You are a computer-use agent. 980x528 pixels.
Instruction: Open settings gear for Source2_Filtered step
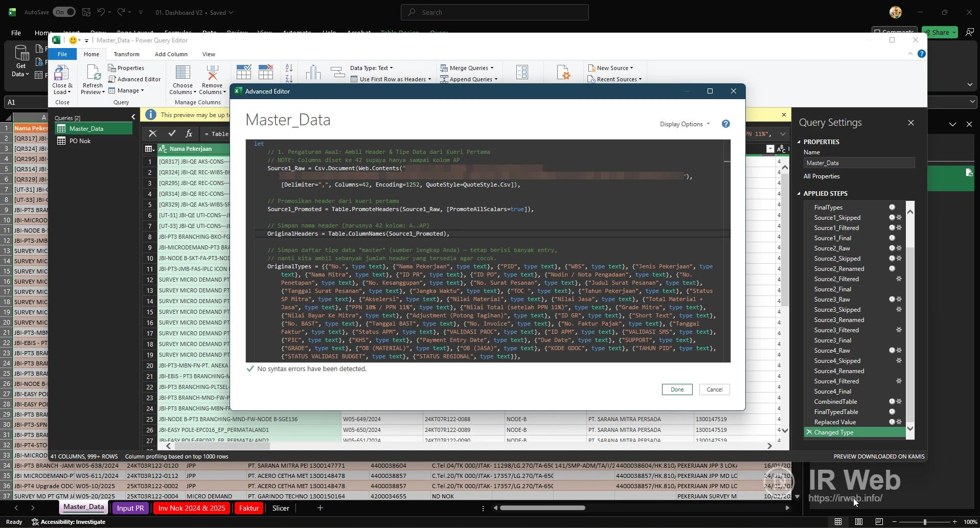point(898,279)
